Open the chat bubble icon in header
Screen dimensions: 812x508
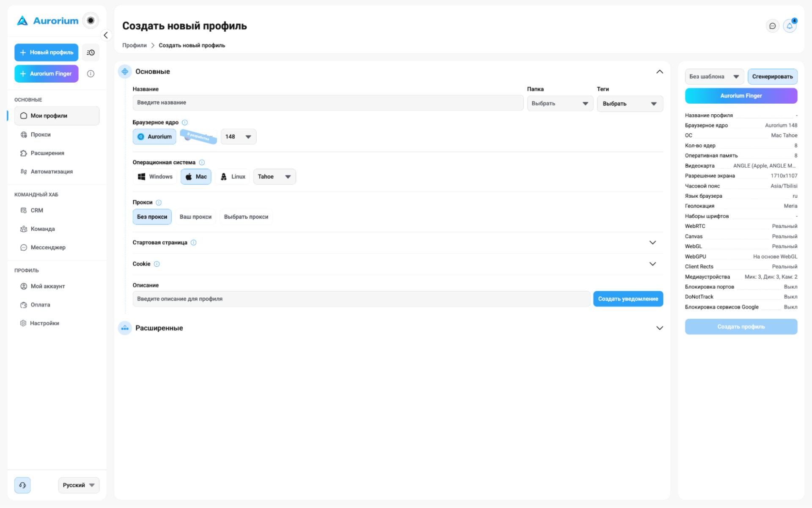[772, 26]
